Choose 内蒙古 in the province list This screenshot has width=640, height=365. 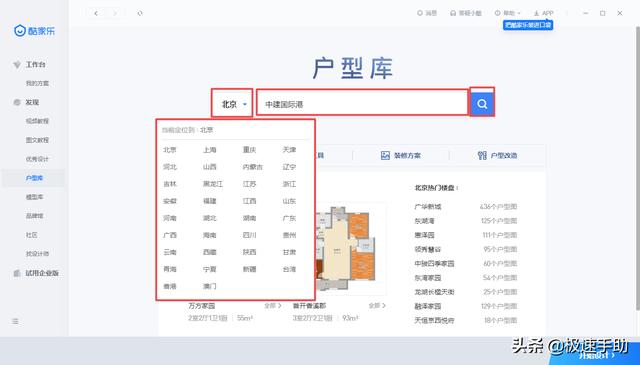coord(253,167)
